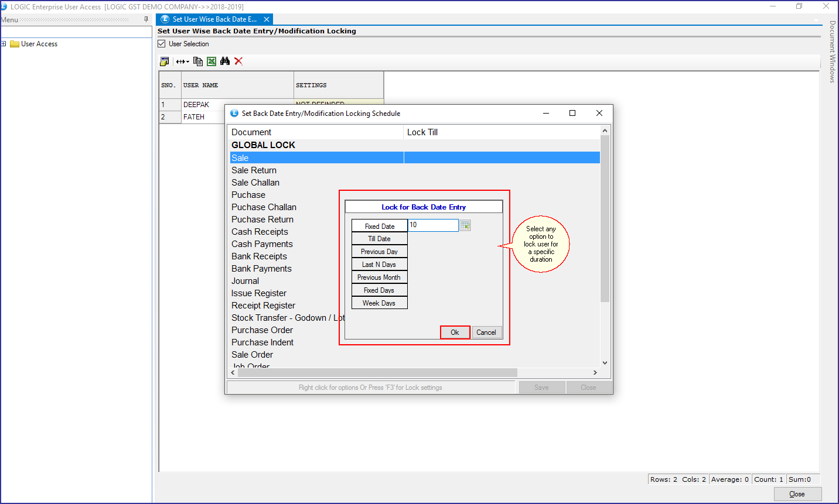Click the Save button in schedule dialog
The width and height of the screenshot is (839, 504).
coord(542,388)
